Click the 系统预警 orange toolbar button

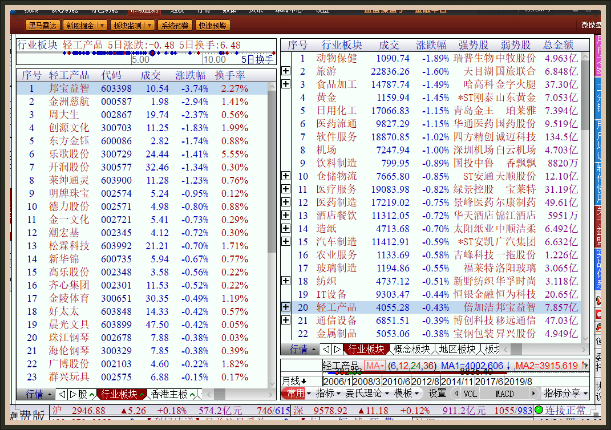click(x=175, y=25)
